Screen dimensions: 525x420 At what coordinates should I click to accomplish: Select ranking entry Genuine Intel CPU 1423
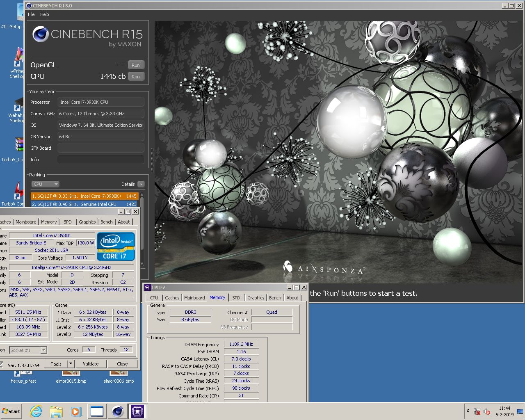84,204
